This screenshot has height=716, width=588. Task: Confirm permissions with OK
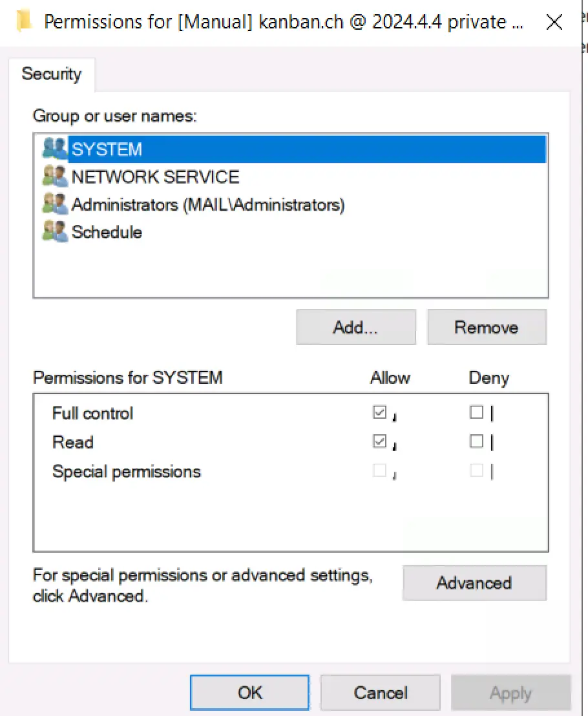click(x=249, y=692)
